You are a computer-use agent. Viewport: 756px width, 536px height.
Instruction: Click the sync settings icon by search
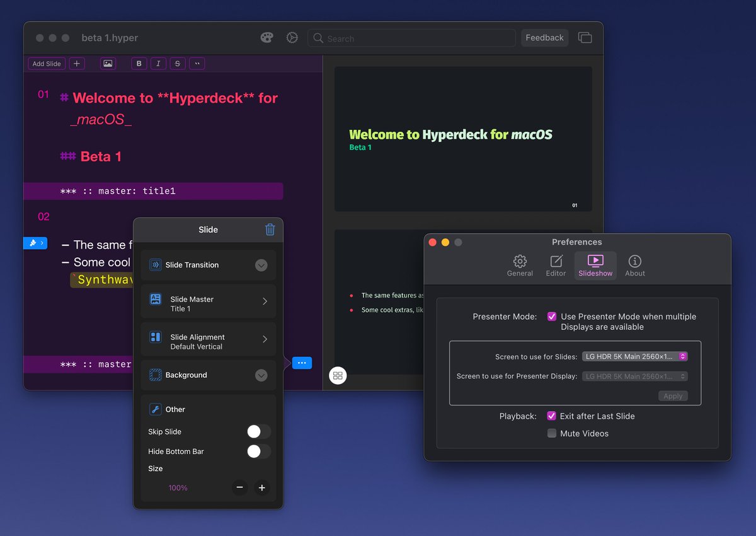[292, 38]
